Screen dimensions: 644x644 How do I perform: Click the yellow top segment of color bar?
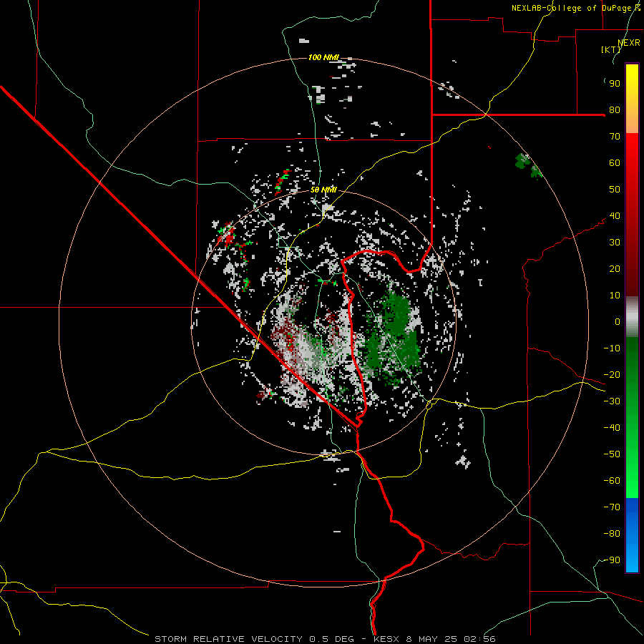coord(632,99)
